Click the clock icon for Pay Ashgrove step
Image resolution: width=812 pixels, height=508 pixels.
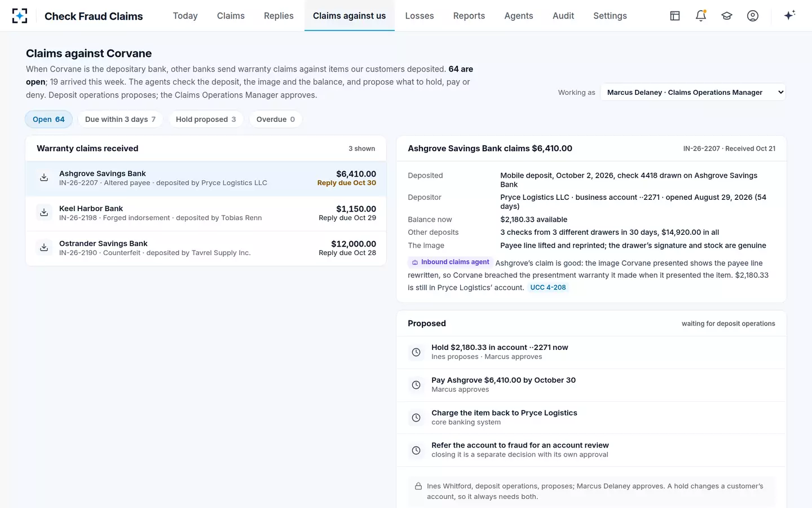point(416,385)
